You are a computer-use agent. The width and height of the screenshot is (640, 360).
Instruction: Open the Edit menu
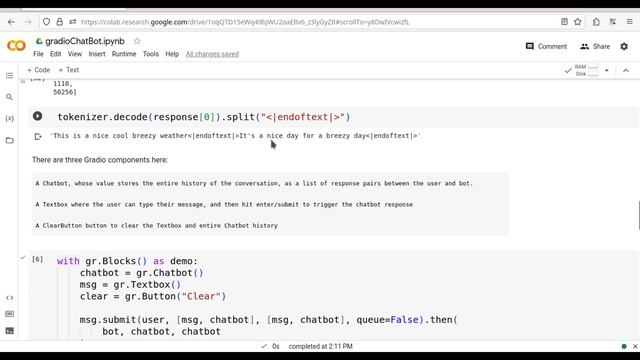[x=56, y=54]
